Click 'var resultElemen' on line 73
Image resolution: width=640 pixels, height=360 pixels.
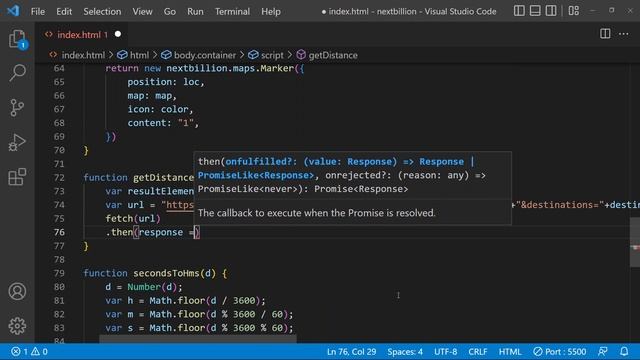(149, 191)
